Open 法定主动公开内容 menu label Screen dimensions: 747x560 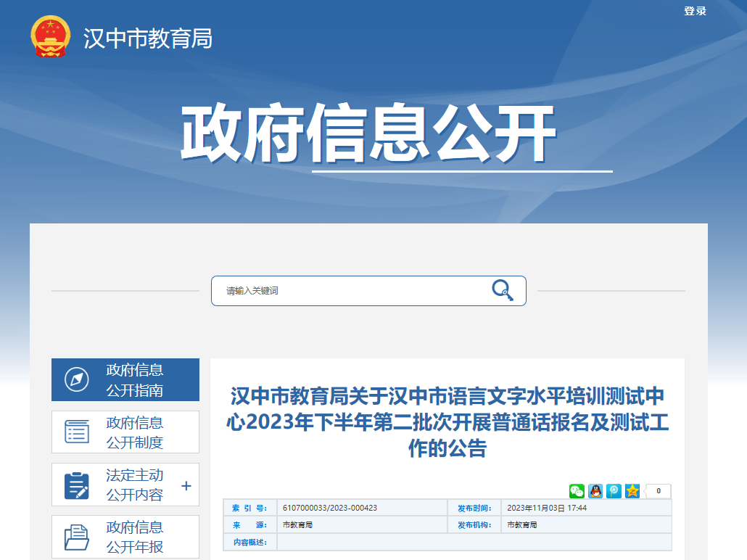coord(135,485)
